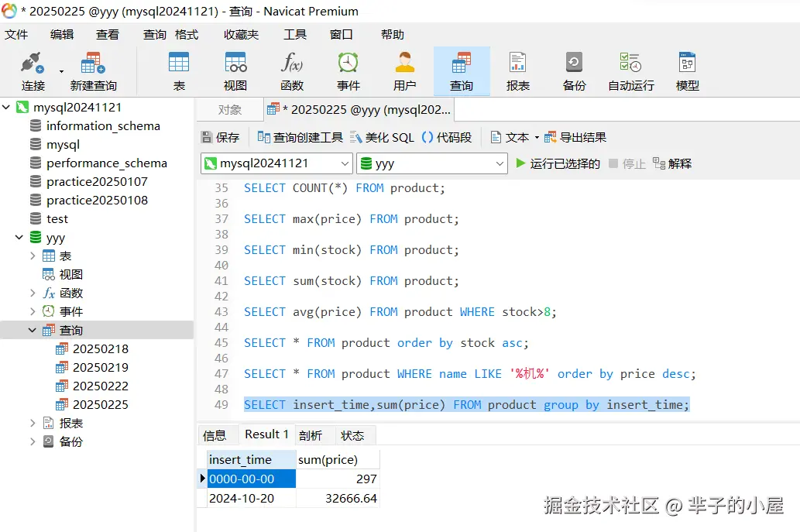Image resolution: width=800 pixels, height=532 pixels.
Task: Open the 编辑 menu
Action: tap(62, 35)
